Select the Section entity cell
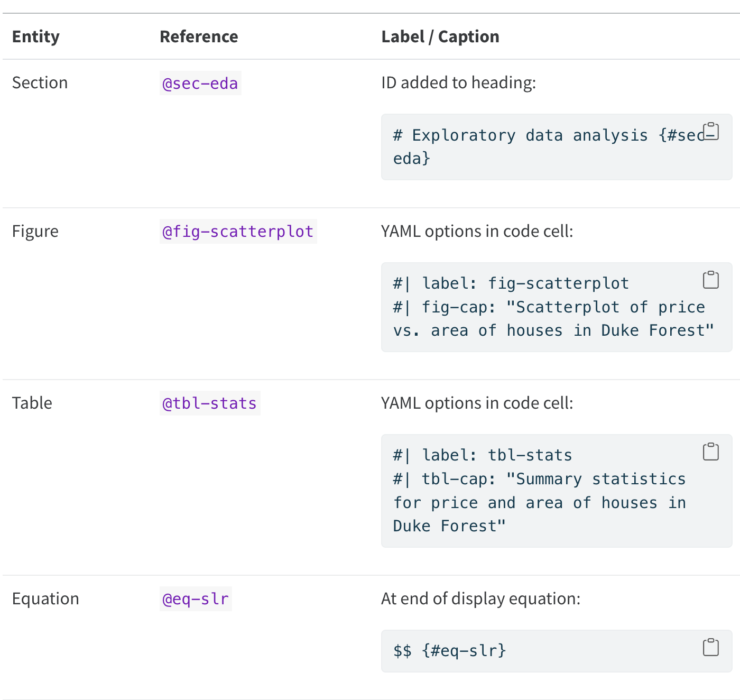The height and width of the screenshot is (700, 740). pos(40,83)
